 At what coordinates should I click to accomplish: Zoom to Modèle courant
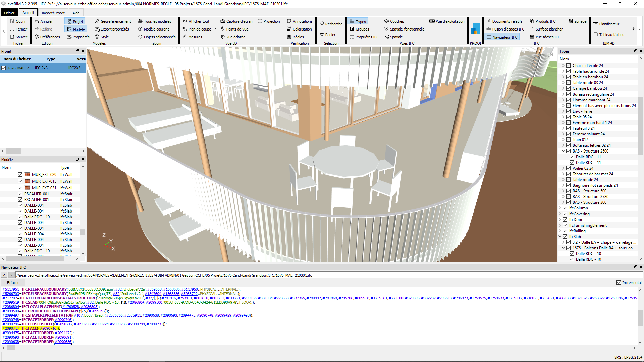(x=154, y=29)
